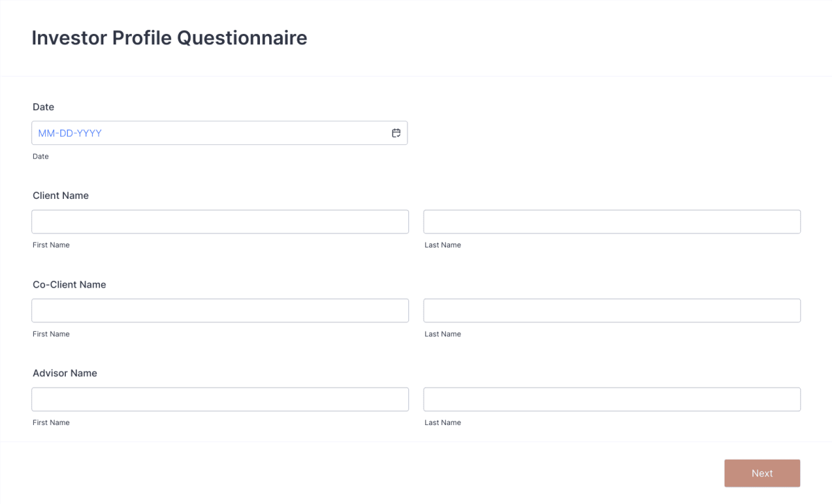Click the Co-Client Name heading

pyautogui.click(x=69, y=284)
